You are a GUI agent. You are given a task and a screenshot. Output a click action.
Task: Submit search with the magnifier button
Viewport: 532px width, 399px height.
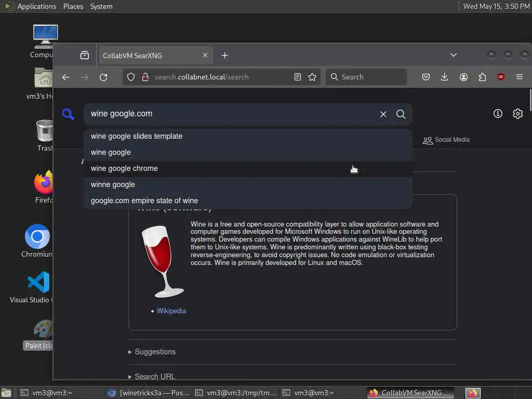401,114
